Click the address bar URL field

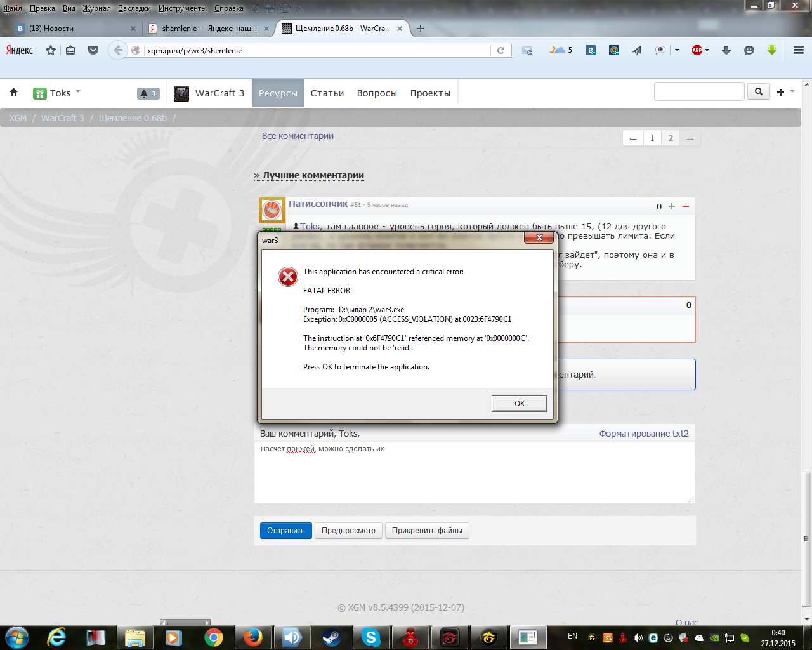tap(317, 50)
